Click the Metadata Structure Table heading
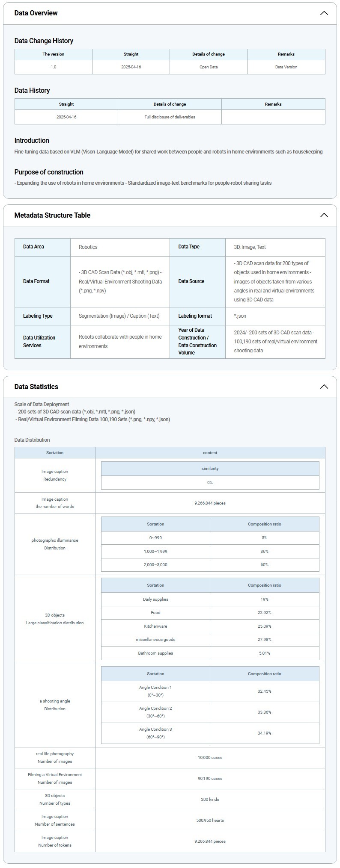Screen dimensions: 340x868 point(52,216)
